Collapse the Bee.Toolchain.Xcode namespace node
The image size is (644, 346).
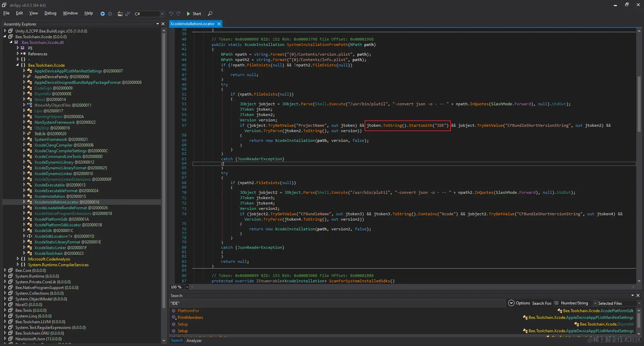18,65
